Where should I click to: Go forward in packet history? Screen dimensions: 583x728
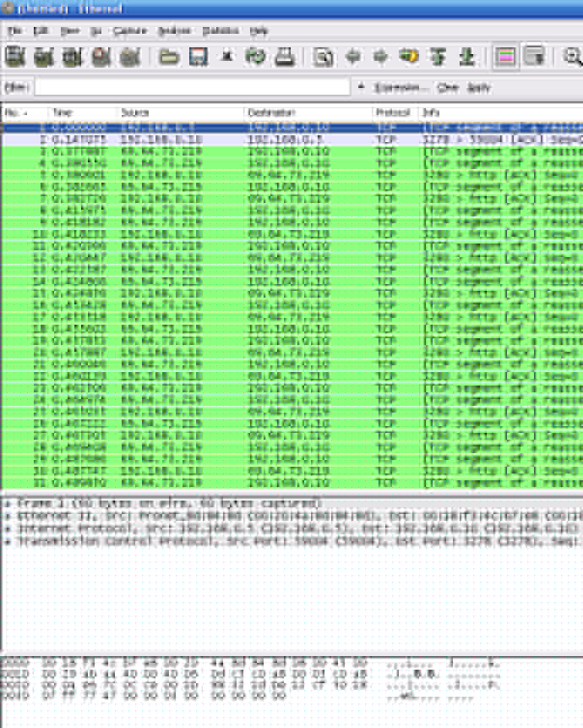[x=380, y=57]
